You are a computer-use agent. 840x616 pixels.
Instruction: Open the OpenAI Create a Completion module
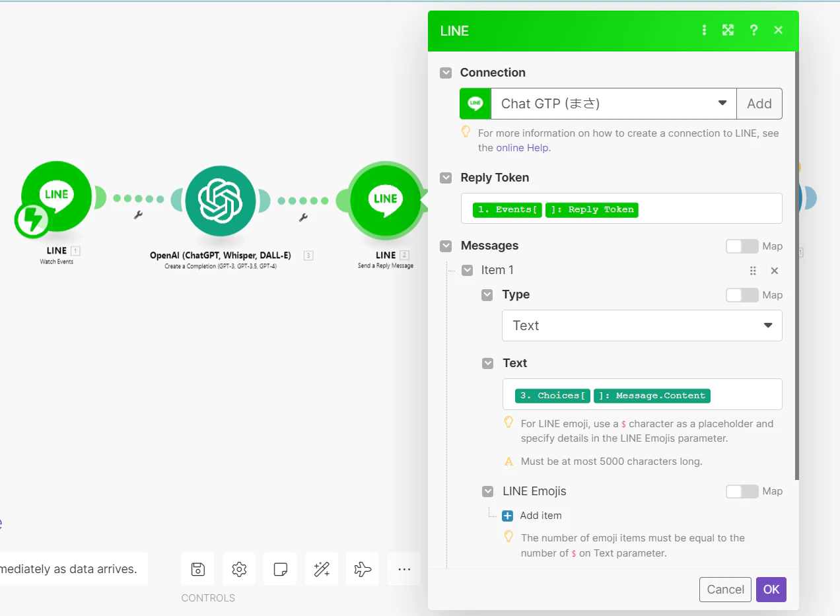pyautogui.click(x=221, y=200)
